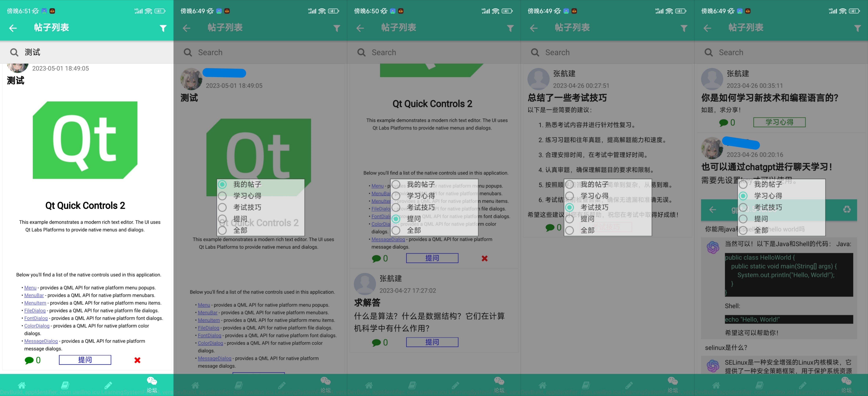Select 提问 radio in fifth screen popup
Screen dimensions: 868x396
[x=743, y=219]
